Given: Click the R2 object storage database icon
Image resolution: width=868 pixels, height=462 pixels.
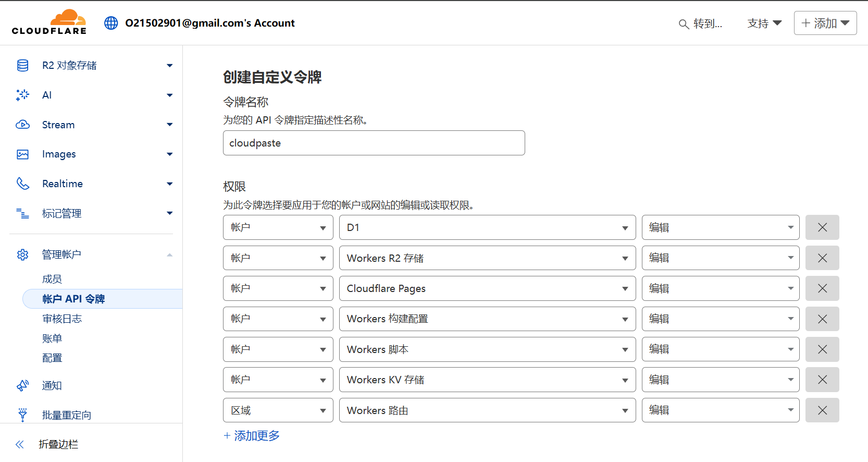Looking at the screenshot, I should pos(22,65).
